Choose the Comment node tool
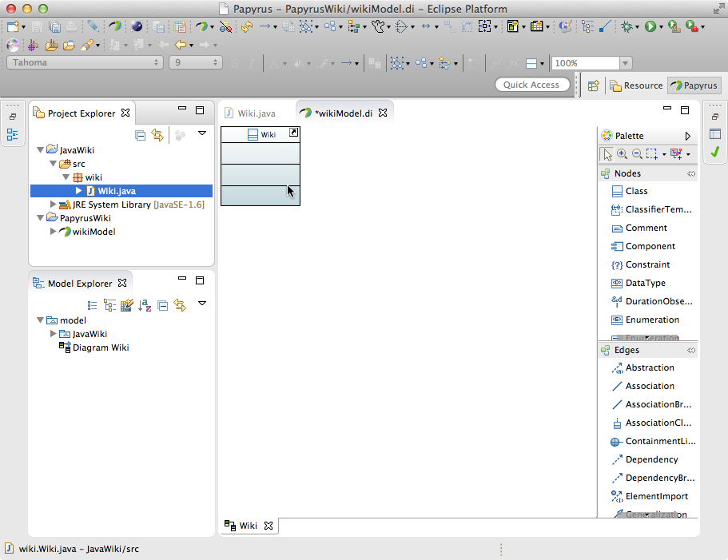The width and height of the screenshot is (728, 560). point(646,228)
